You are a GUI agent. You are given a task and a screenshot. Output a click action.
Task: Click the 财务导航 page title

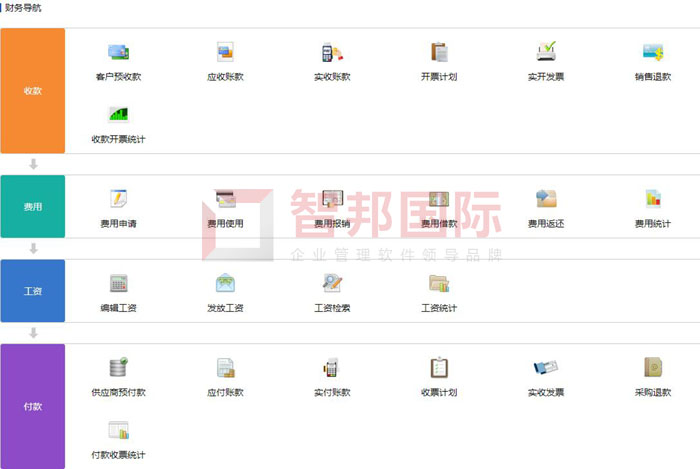23,8
